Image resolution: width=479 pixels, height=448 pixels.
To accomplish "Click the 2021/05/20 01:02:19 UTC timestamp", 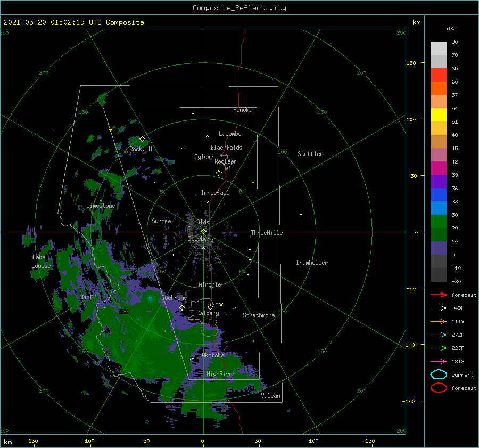I will point(53,22).
